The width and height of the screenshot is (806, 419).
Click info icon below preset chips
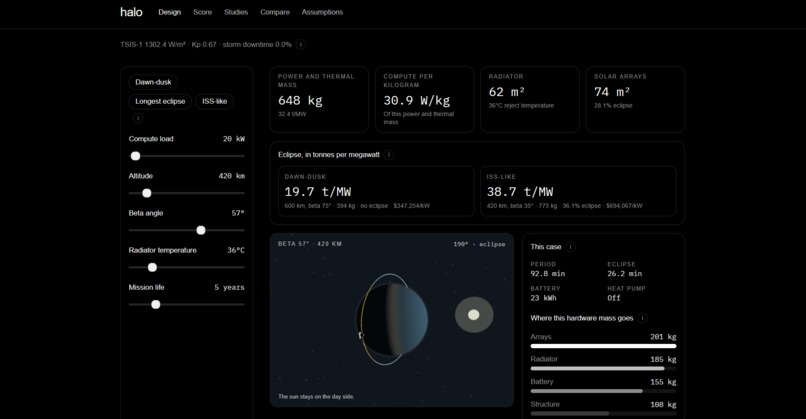tap(138, 118)
